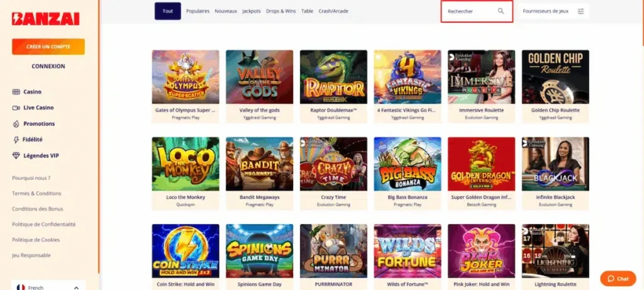Open the Fournisseurs de jeux dropdown
This screenshot has height=290, width=644.
point(553,11)
